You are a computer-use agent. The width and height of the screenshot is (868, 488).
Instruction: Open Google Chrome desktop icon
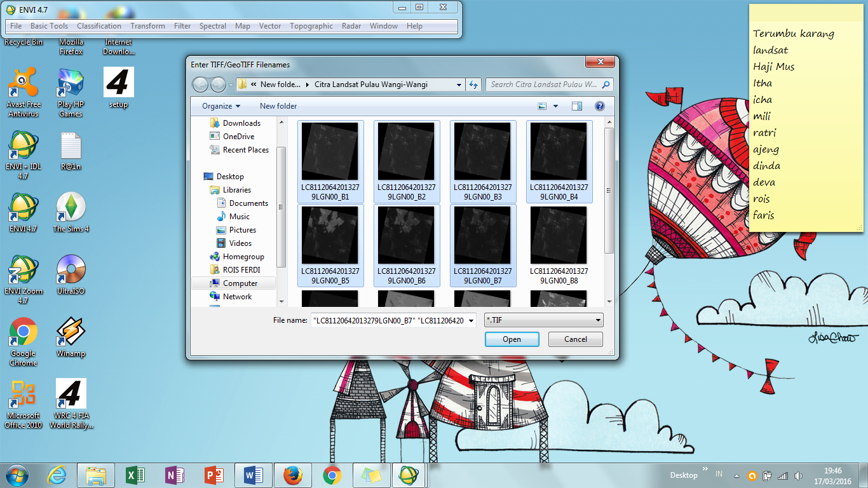(24, 342)
